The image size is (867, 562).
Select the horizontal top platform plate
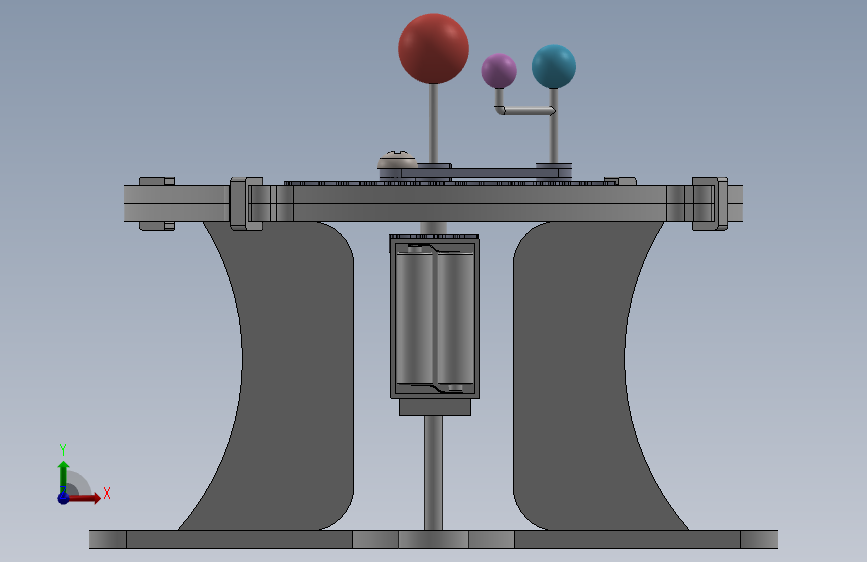pyautogui.click(x=434, y=204)
